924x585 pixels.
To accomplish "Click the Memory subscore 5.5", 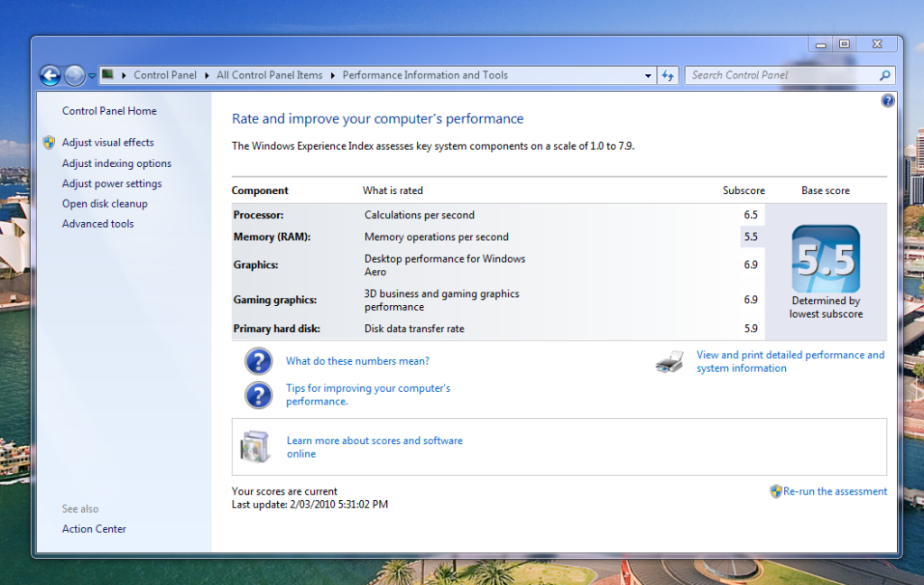I will click(751, 237).
